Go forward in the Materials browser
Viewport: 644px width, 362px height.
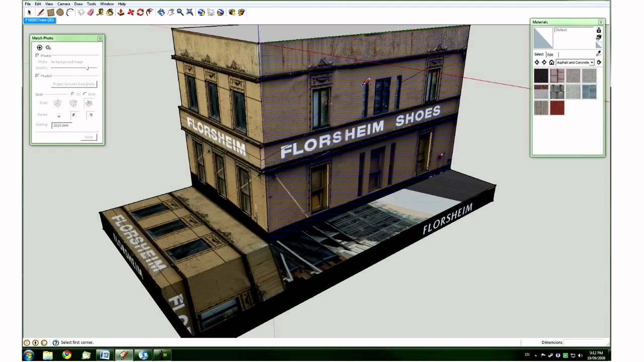click(x=544, y=62)
